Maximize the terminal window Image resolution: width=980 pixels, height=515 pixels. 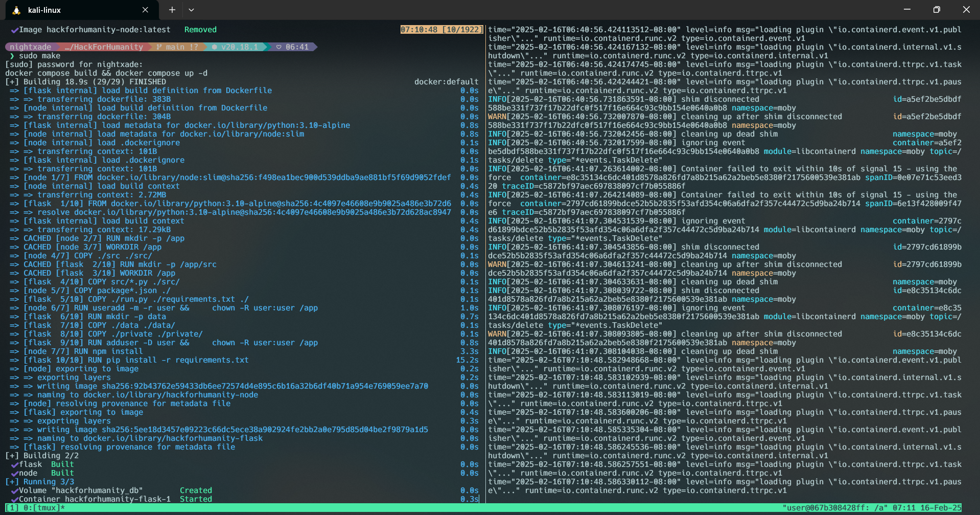click(936, 9)
